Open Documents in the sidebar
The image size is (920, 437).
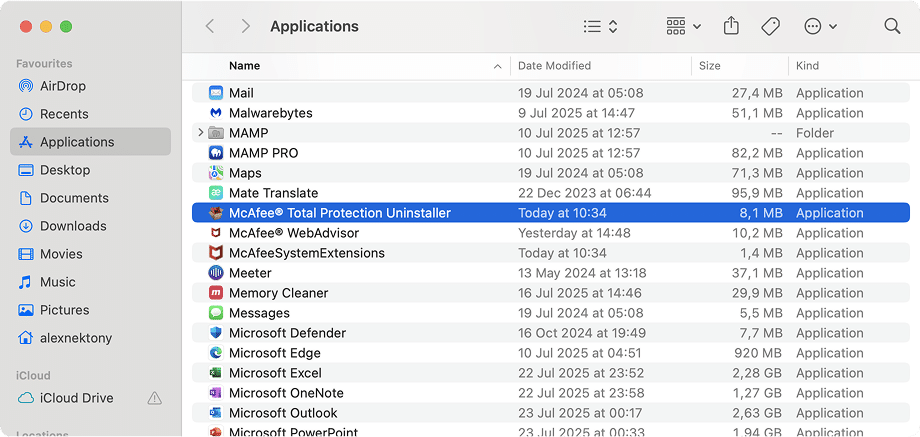point(90,198)
